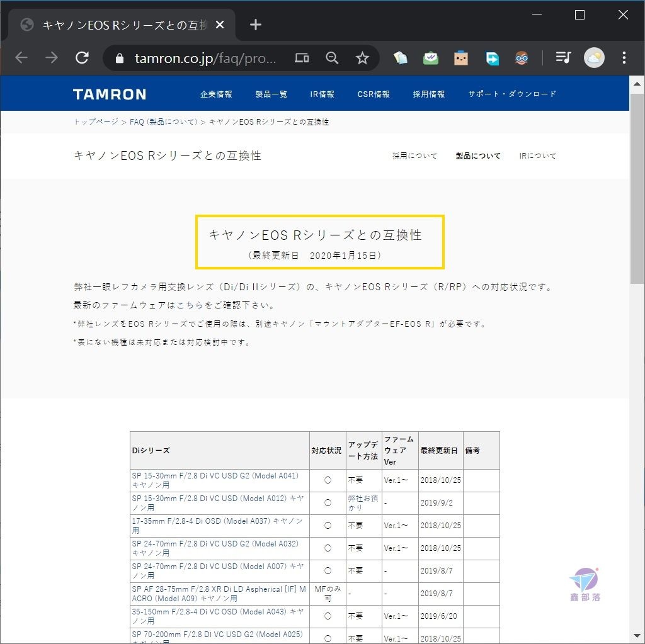Maximize the Chrome window
The image size is (645, 644).
(579, 15)
